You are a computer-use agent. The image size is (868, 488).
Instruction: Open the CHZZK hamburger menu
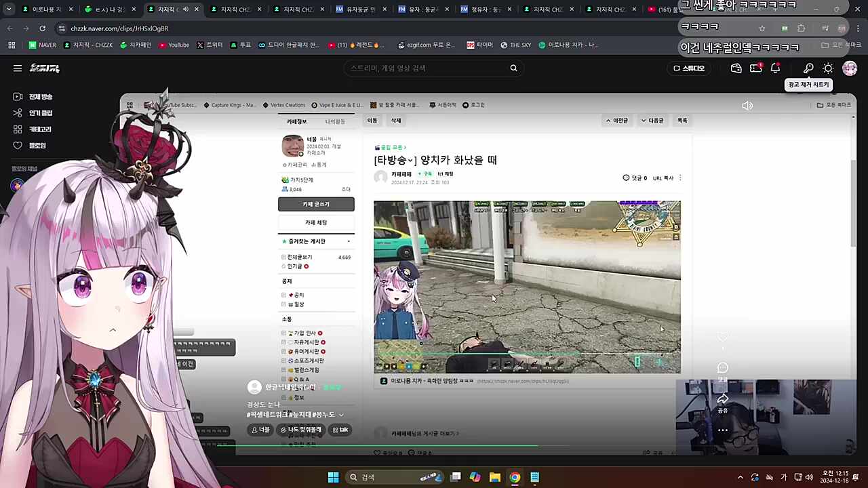(18, 68)
